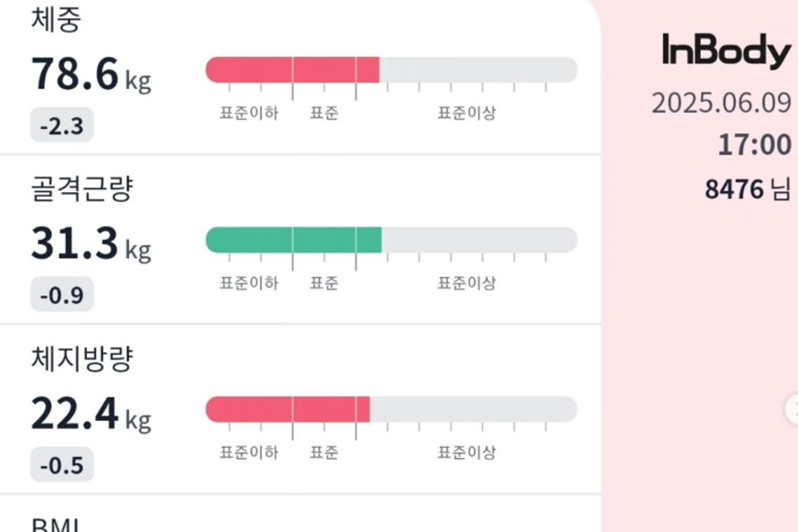
Task: Tap the -0.5 fat change badge
Action: 61,465
